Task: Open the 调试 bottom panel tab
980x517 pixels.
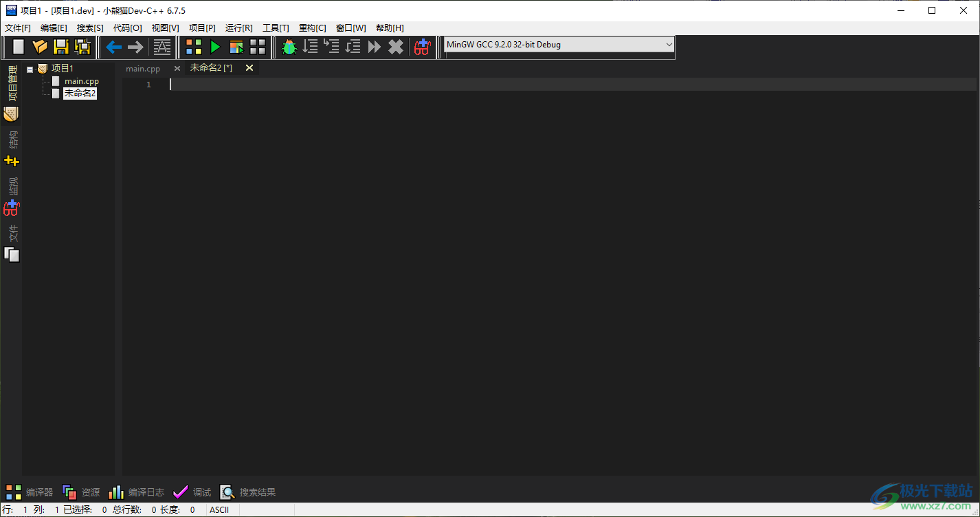Action: click(192, 492)
